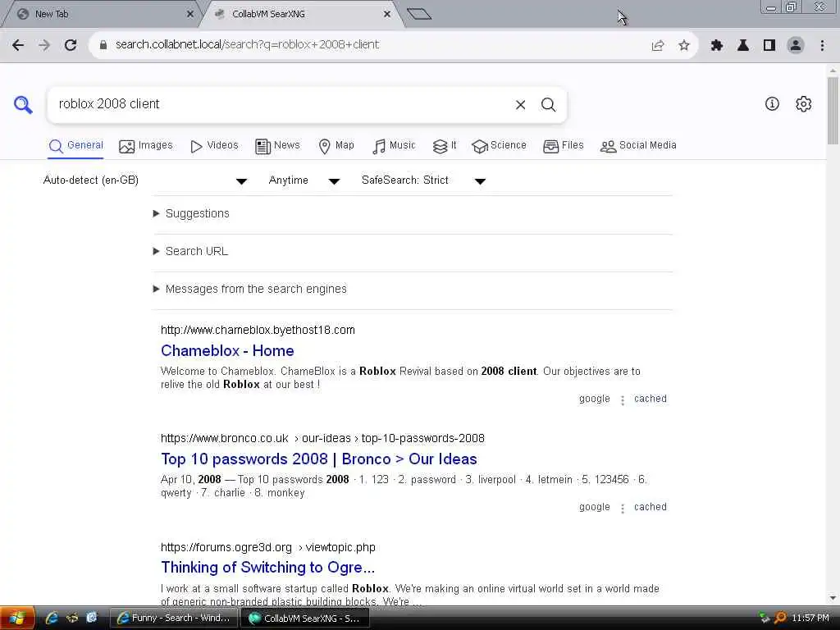Reload the current page
Screen dimensions: 840x630
pos(71,45)
